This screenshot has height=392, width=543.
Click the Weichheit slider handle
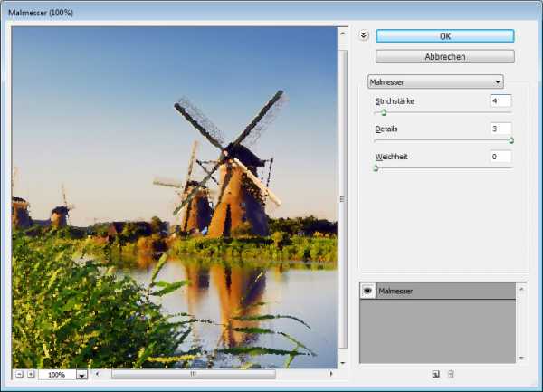(x=376, y=168)
